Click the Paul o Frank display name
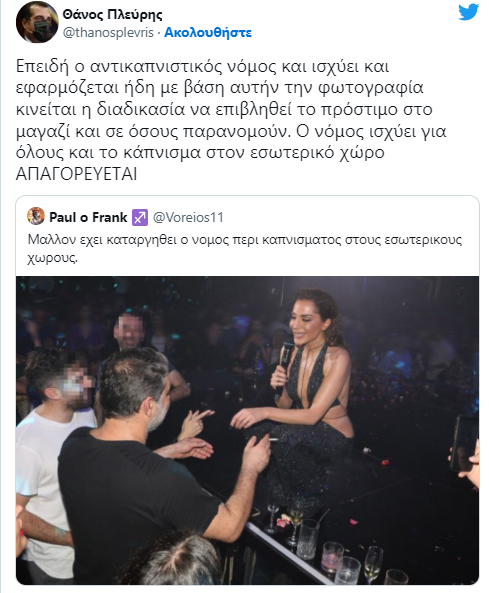This screenshot has height=593, width=489. [88, 217]
